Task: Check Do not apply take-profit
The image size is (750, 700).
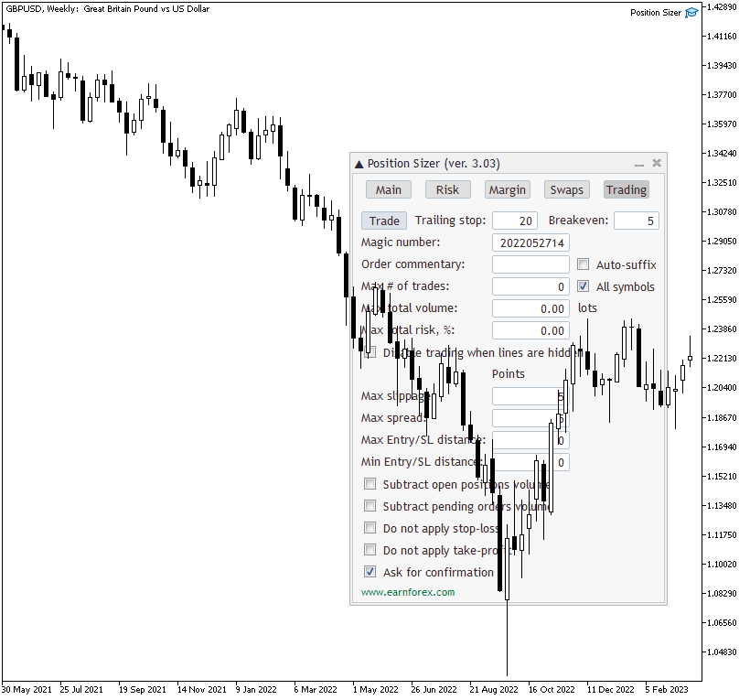Action: [x=370, y=550]
